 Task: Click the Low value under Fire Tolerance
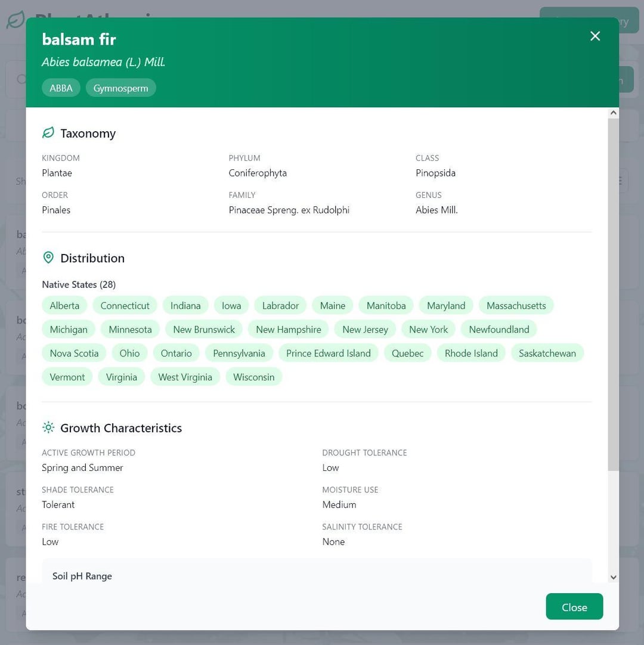(50, 542)
